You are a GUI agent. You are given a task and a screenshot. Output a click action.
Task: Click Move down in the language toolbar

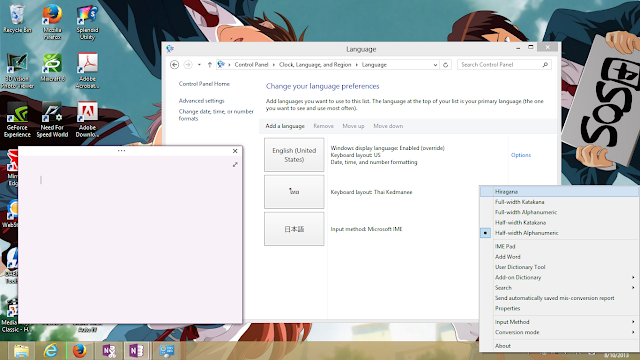(x=388, y=126)
